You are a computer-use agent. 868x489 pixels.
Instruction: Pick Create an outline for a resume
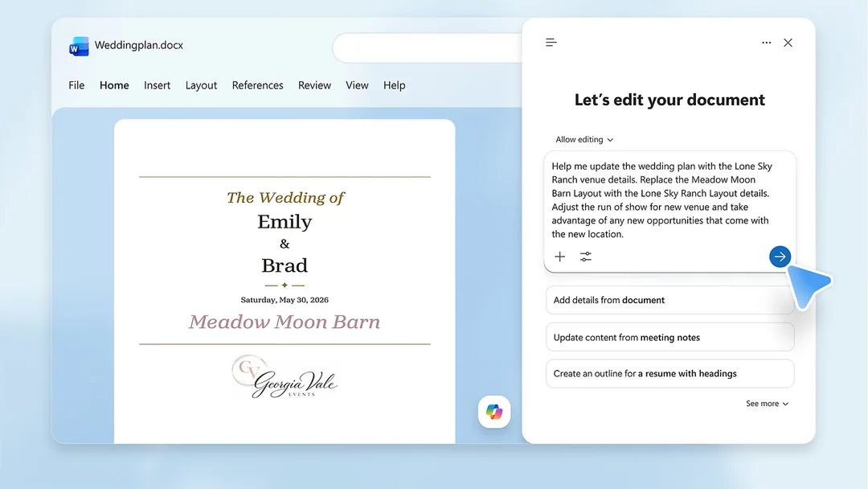point(669,374)
